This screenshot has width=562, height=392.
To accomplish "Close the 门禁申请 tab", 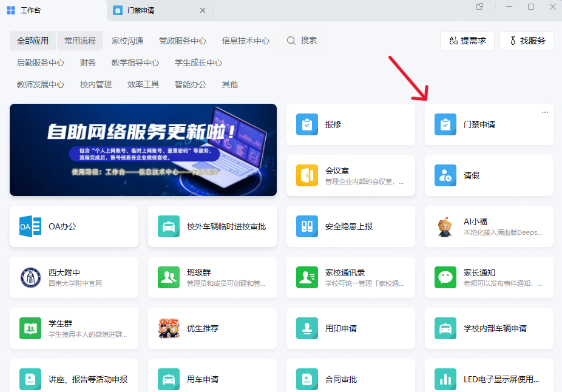I will coord(203,10).
